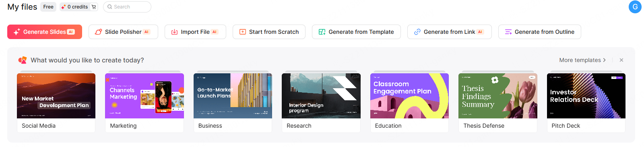The image size is (644, 147).
Task: Open the blue G account avatar
Action: pos(635,7)
